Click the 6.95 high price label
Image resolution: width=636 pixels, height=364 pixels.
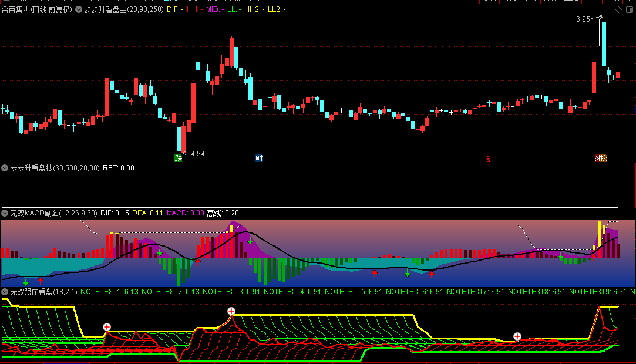[x=583, y=19]
